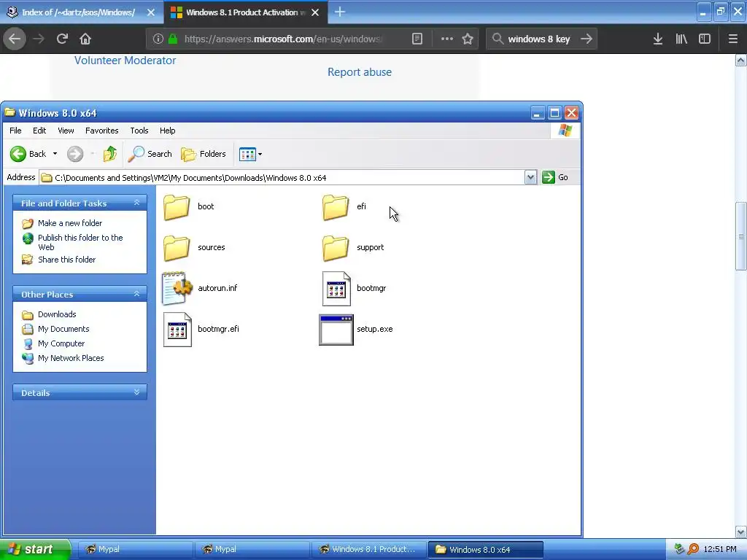747x560 pixels.
Task: Click Windows 8.0 x64 taskbar button
Action: [485, 550]
